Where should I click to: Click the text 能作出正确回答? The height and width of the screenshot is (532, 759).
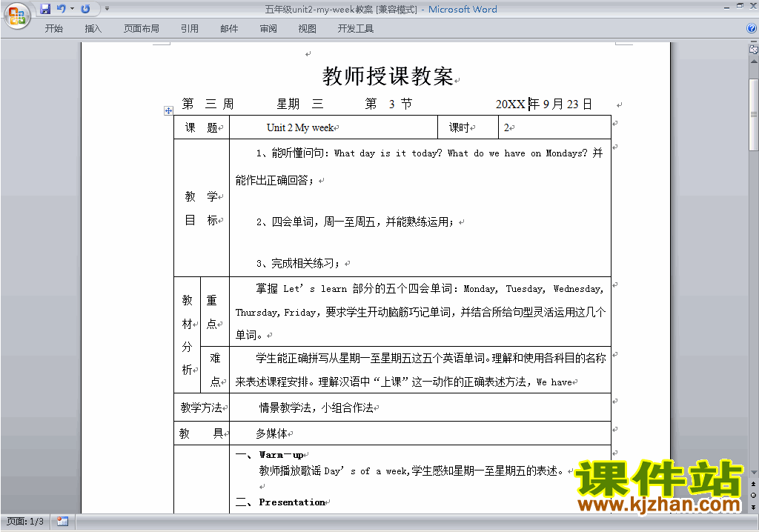click(x=274, y=181)
